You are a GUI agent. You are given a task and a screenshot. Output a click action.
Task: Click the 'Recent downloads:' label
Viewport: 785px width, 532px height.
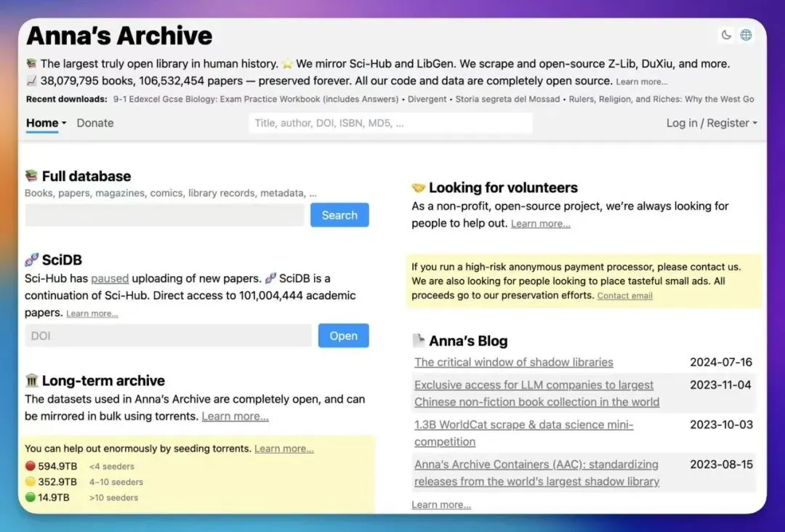click(67, 99)
